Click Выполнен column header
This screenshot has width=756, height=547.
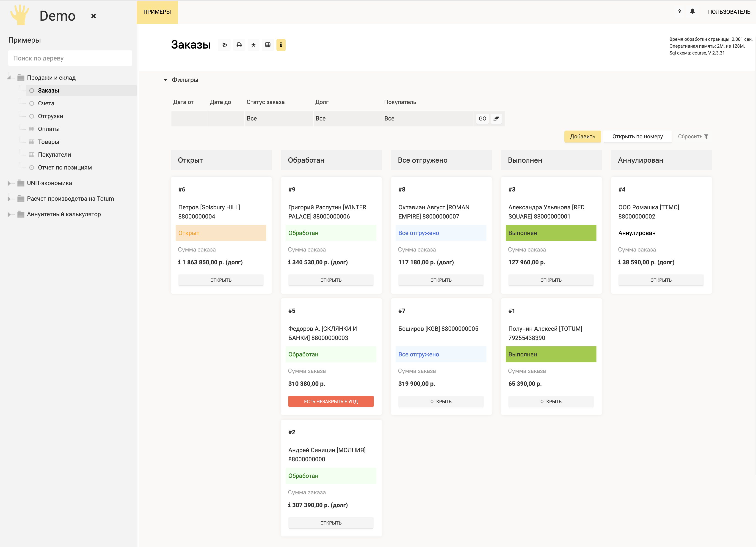[x=551, y=160]
